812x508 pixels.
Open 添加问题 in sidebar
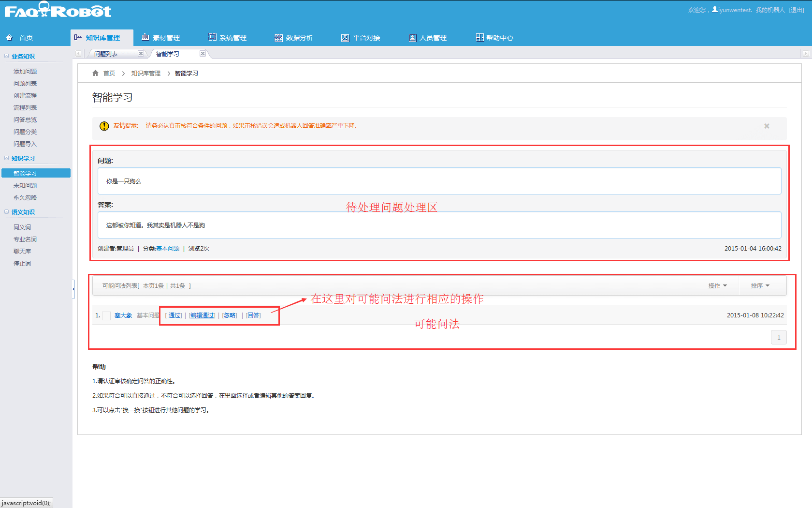[x=25, y=72]
